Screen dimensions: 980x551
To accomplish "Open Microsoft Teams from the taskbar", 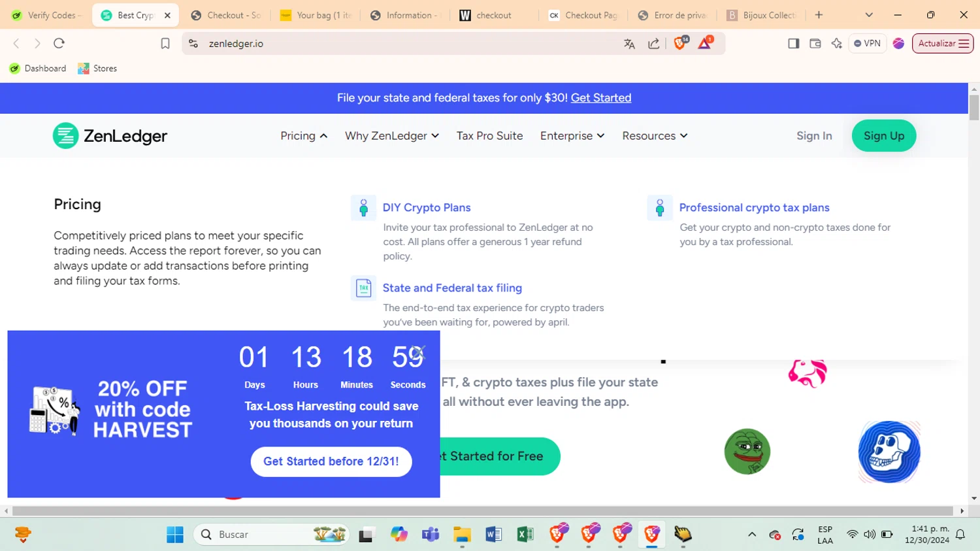I will pos(430,535).
